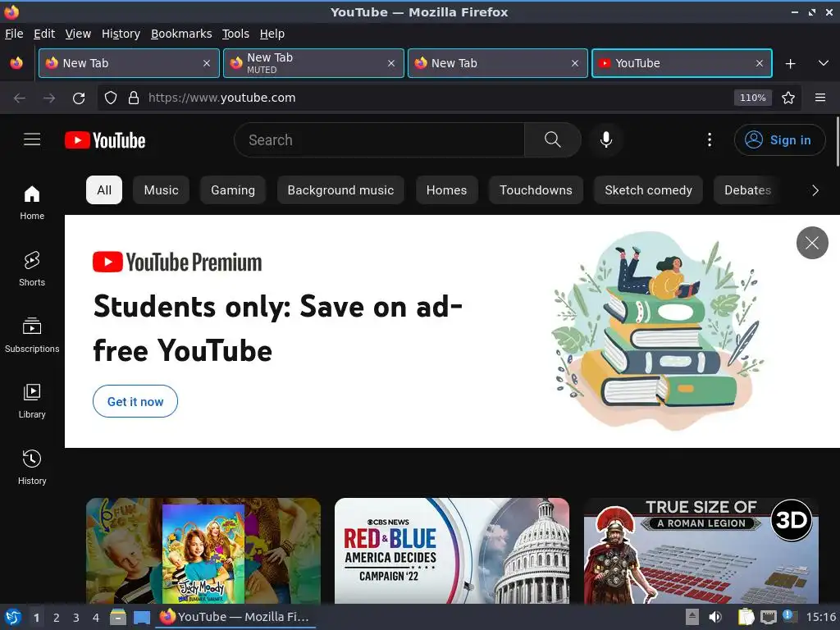Image resolution: width=840 pixels, height=630 pixels.
Task: Open the taskbar file manager icon
Action: (x=118, y=617)
